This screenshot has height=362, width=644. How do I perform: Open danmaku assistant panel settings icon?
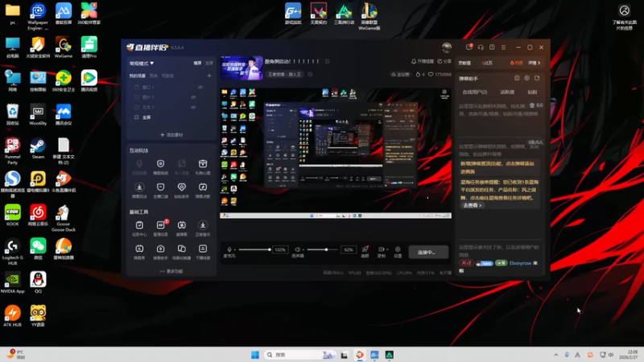click(x=527, y=78)
